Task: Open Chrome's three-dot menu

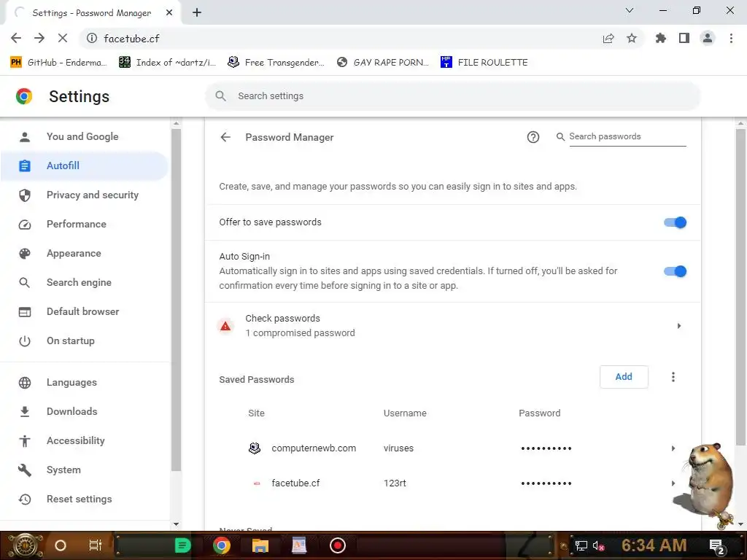Action: coord(731,38)
